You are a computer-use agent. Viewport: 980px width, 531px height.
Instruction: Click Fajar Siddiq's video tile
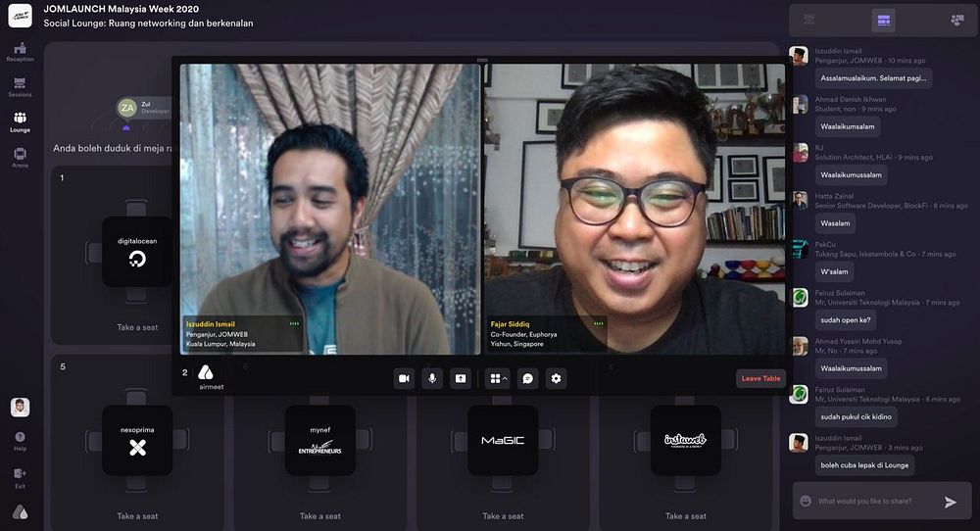pyautogui.click(x=635, y=210)
